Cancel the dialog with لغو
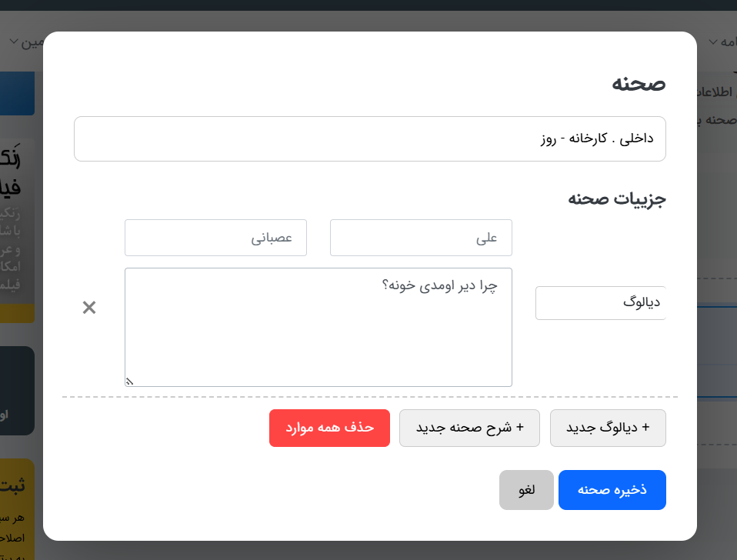This screenshot has height=560, width=737. pyautogui.click(x=526, y=490)
